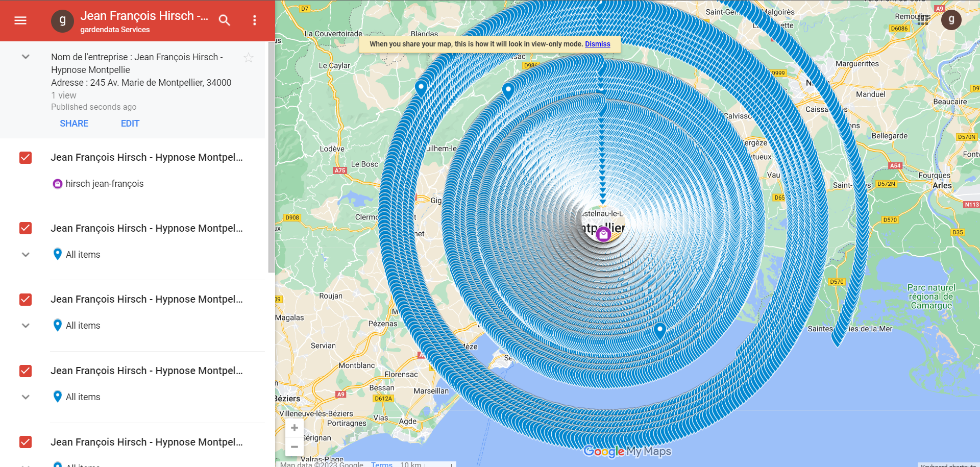Click the Servian label on the map
The image size is (980, 467).
[x=323, y=346]
